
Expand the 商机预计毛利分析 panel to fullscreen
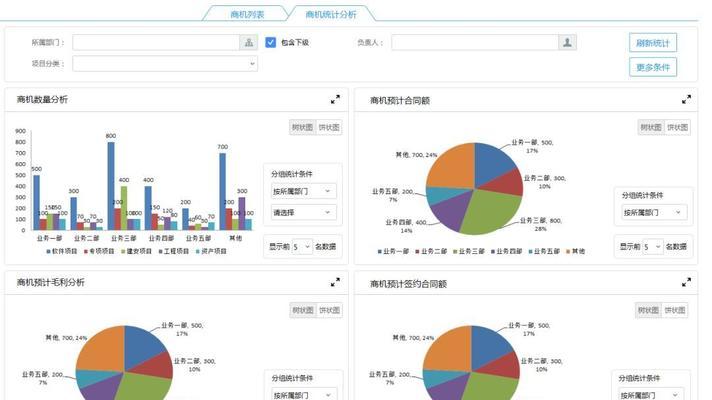pyautogui.click(x=335, y=282)
